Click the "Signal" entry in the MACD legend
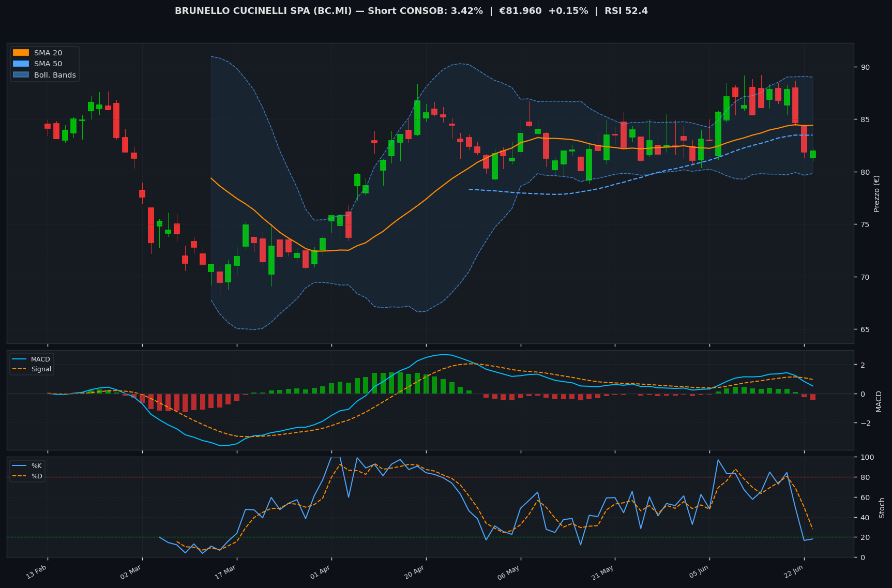Viewport: 892px width, 588px height. [x=41, y=369]
